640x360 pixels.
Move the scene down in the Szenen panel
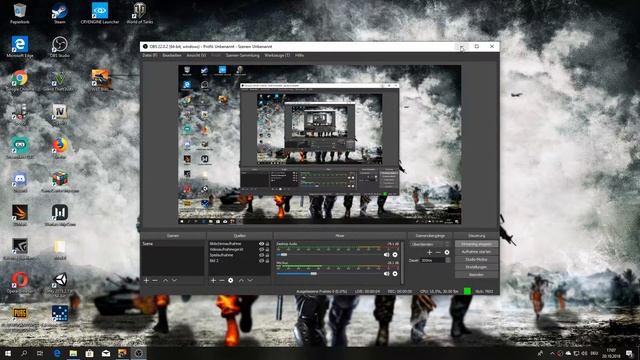tap(174, 280)
